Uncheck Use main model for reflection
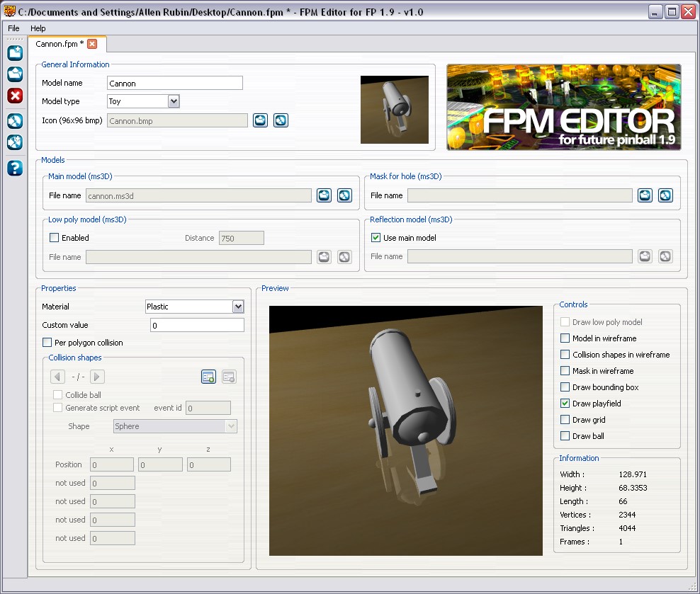The height and width of the screenshot is (594, 700). point(376,238)
